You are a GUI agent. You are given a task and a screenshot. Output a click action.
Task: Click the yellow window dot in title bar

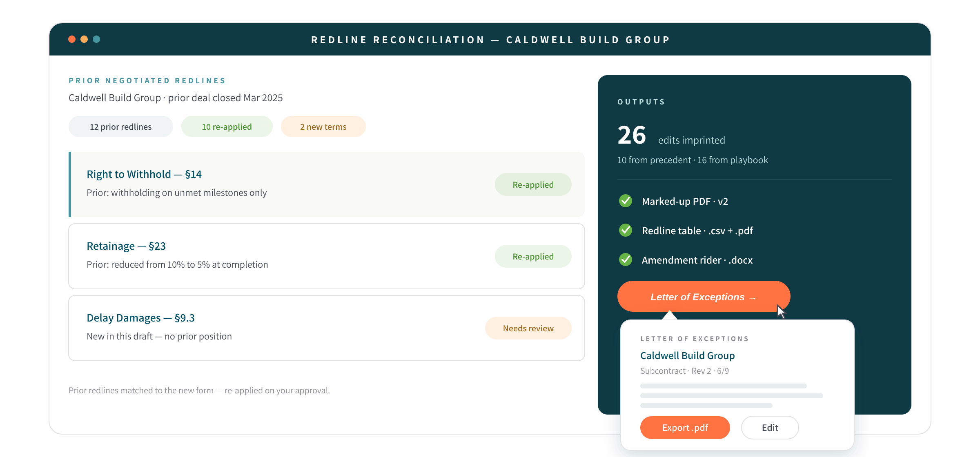84,39
